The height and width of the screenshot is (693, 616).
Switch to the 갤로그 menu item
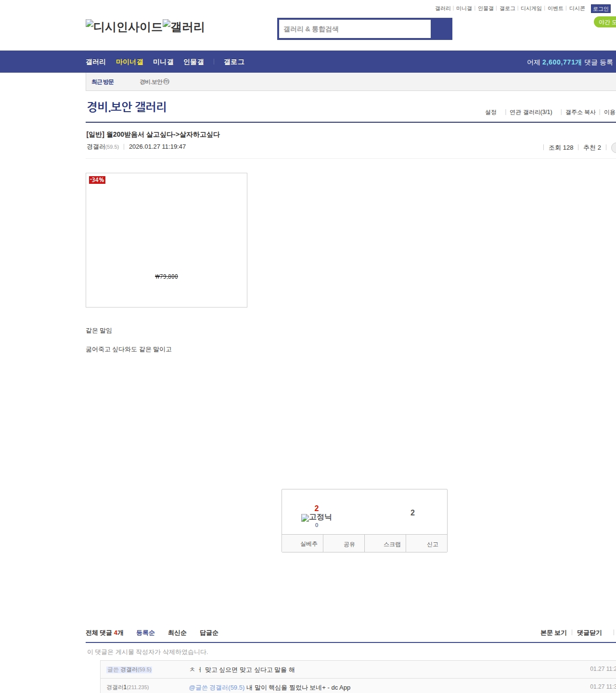234,62
